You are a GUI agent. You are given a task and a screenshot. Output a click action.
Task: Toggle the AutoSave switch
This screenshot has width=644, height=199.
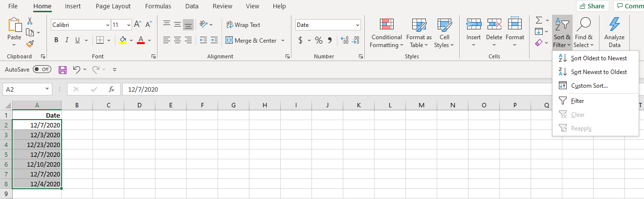(42, 70)
